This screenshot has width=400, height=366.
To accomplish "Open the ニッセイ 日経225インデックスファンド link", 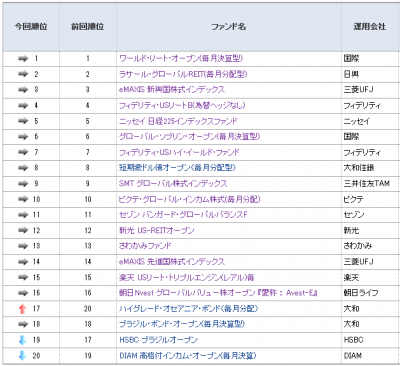I will [178, 121].
